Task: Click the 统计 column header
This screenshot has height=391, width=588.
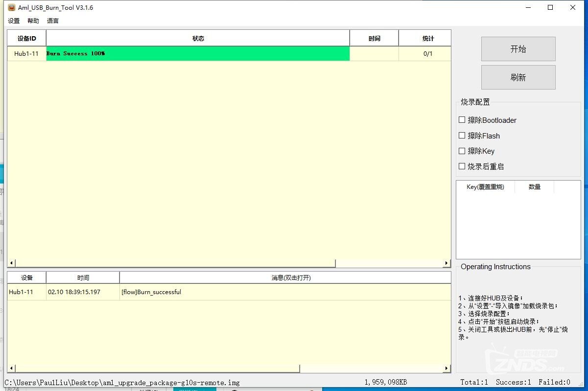Action: (x=425, y=38)
